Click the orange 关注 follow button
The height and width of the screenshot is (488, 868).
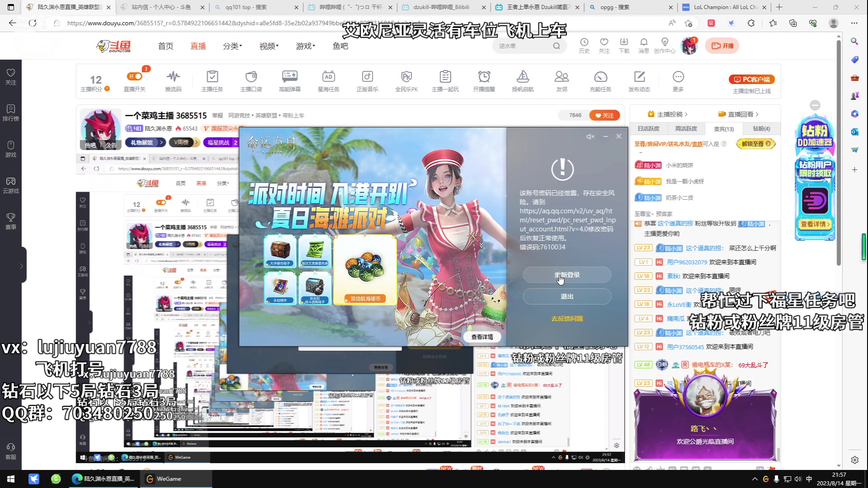604,115
